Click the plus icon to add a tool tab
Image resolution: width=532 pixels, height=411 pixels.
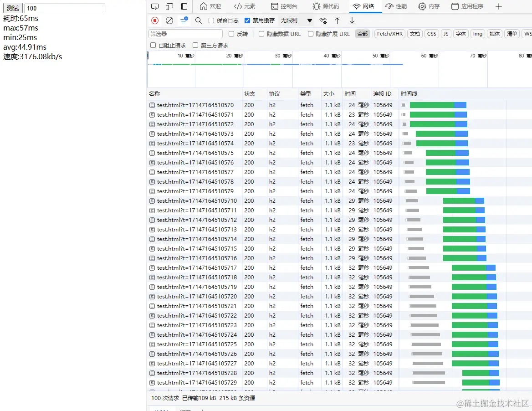pos(499,6)
